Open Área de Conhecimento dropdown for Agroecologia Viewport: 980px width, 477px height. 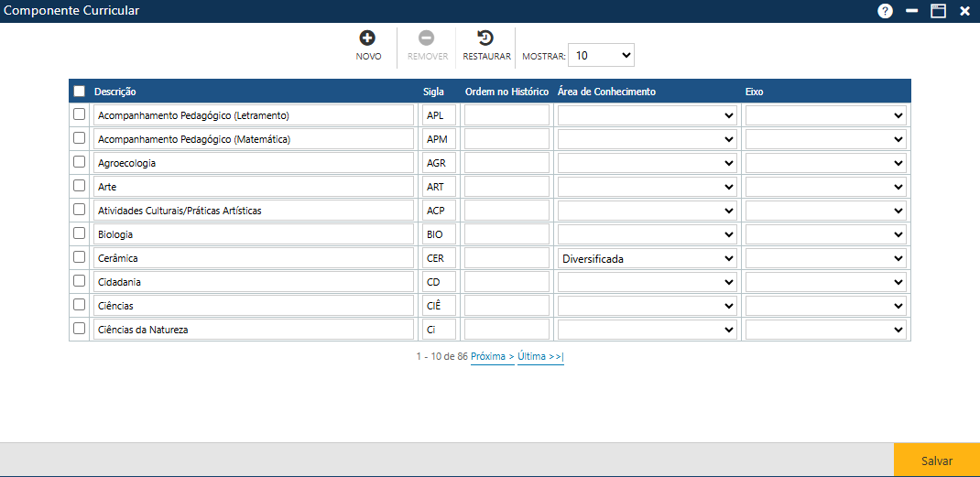click(648, 163)
